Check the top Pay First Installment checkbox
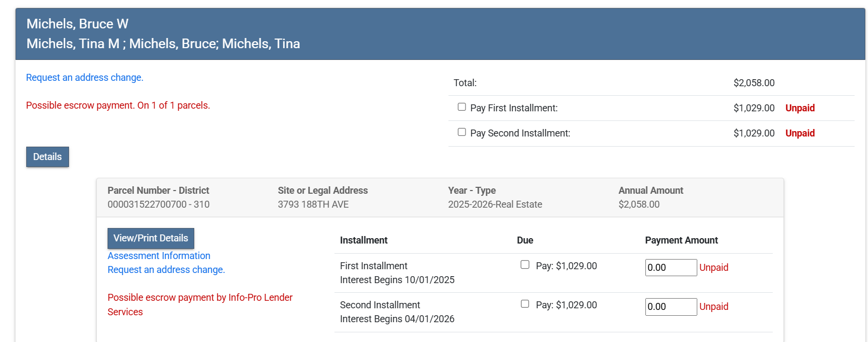This screenshot has width=868, height=342. coord(462,107)
